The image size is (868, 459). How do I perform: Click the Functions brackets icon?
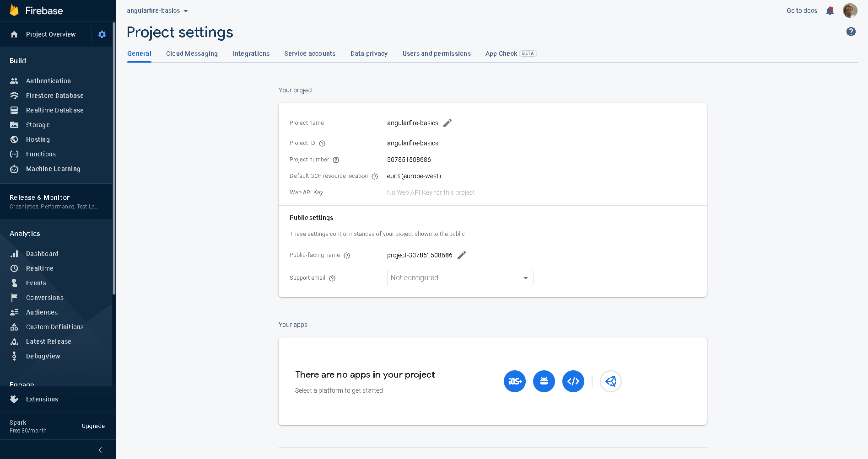click(x=14, y=154)
